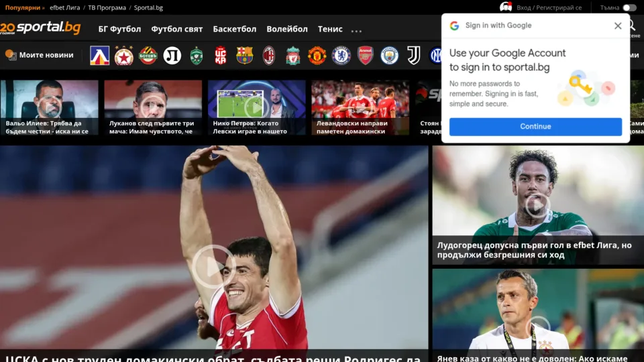Go to the Баскетбол section
This screenshot has width=644, height=362.
[235, 29]
